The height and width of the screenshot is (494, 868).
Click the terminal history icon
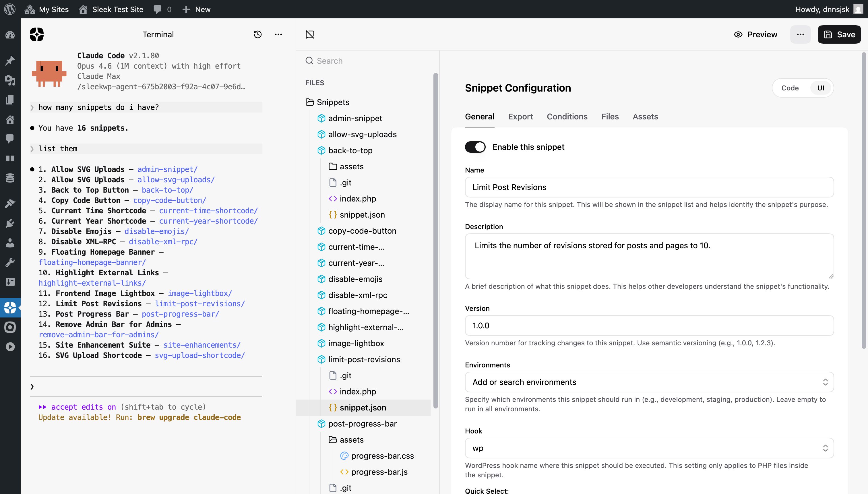[257, 34]
